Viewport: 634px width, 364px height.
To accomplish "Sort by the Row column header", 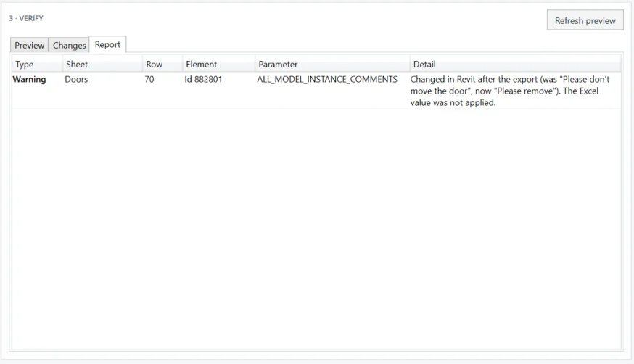I will pos(162,65).
